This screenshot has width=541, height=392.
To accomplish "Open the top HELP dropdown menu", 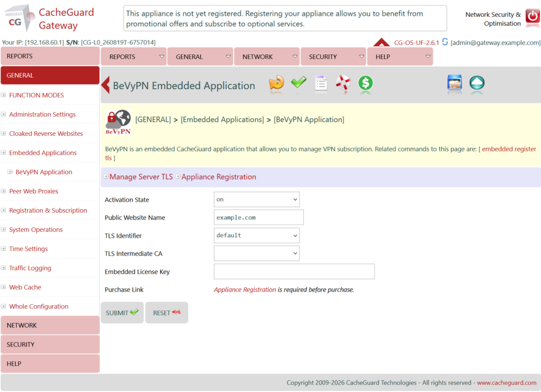I will 400,57.
